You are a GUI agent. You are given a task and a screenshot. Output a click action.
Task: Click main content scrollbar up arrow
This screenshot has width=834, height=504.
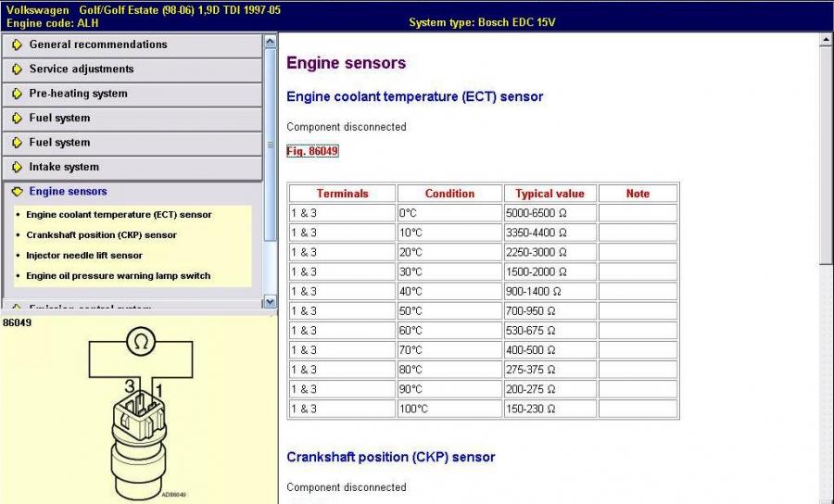826,39
